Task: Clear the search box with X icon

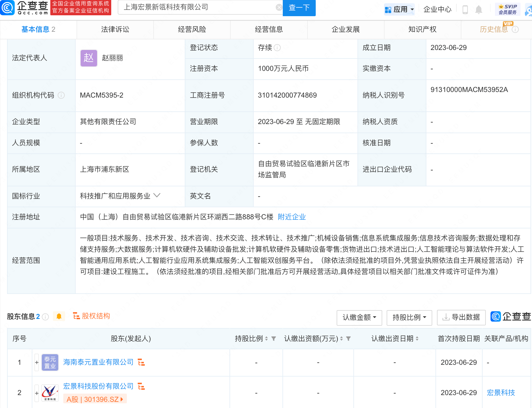Action: tap(279, 7)
